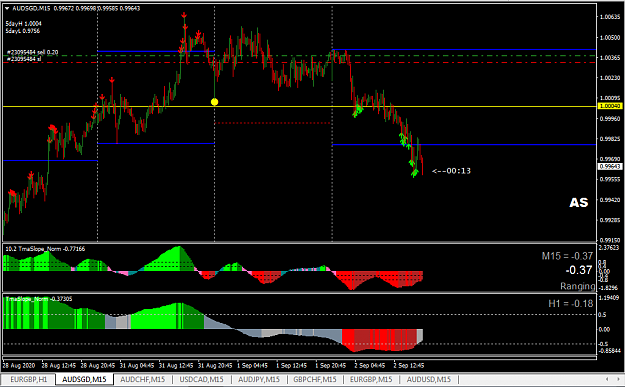Open the AUDJPY,M15 chart tab
The height and width of the screenshot is (387, 625).
pyautogui.click(x=259, y=379)
